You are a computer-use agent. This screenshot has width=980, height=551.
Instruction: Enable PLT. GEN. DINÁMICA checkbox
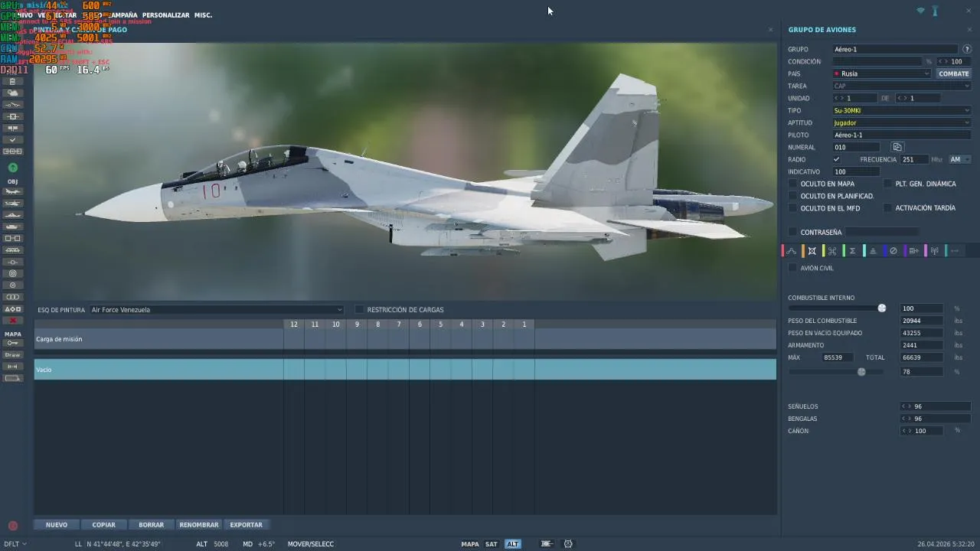coord(888,184)
